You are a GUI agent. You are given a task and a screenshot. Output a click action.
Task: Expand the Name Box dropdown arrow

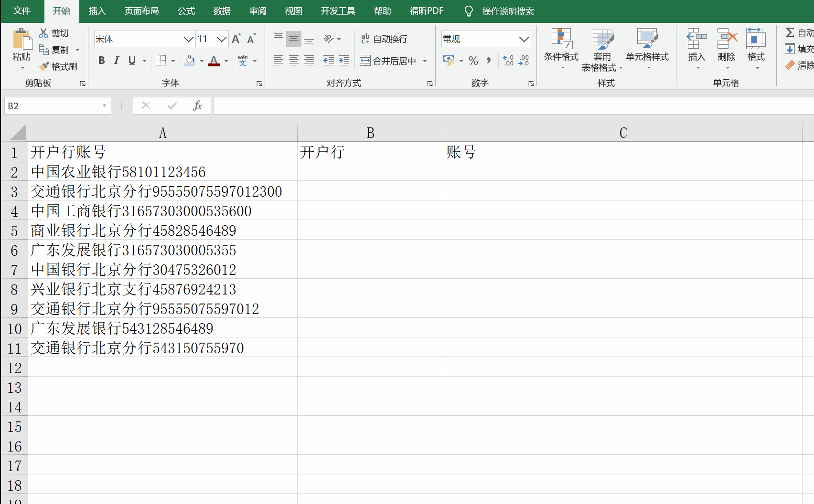click(104, 105)
